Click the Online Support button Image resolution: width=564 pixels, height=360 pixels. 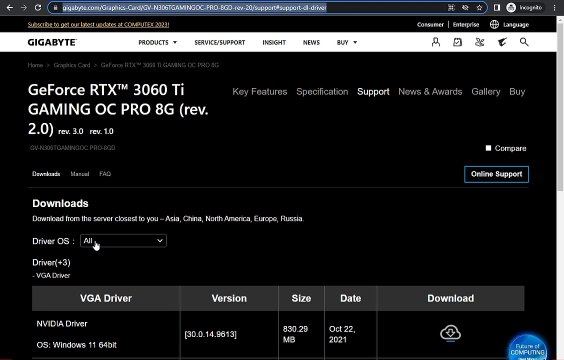click(496, 174)
